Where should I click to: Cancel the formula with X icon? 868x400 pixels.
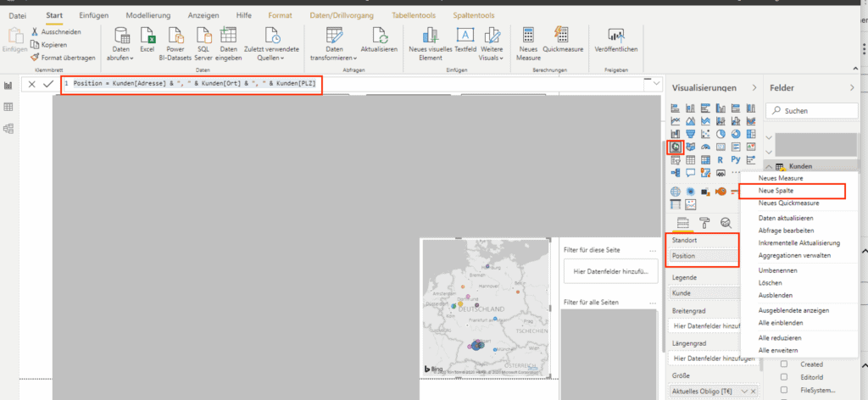coord(31,84)
